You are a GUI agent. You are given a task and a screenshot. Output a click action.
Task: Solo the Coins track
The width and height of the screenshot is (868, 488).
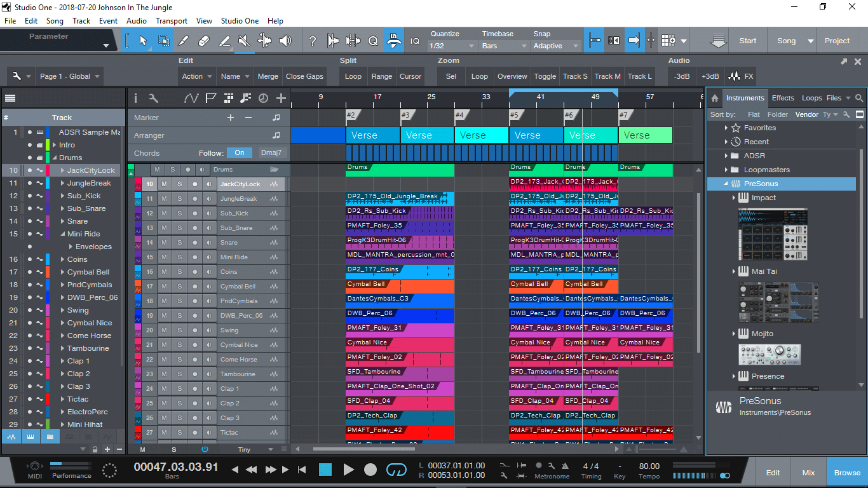(179, 272)
